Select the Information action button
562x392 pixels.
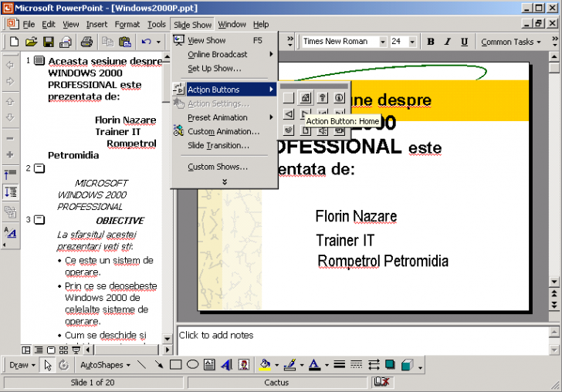(339, 97)
